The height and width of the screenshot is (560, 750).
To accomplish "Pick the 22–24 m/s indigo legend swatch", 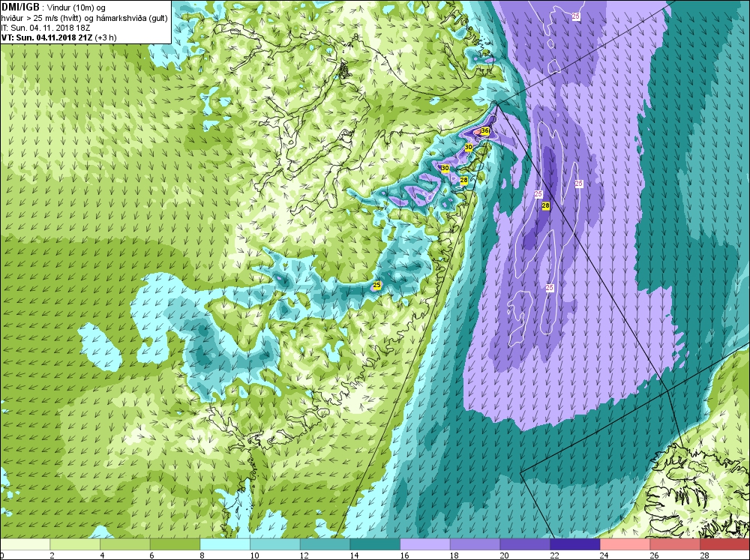I will (574, 544).
